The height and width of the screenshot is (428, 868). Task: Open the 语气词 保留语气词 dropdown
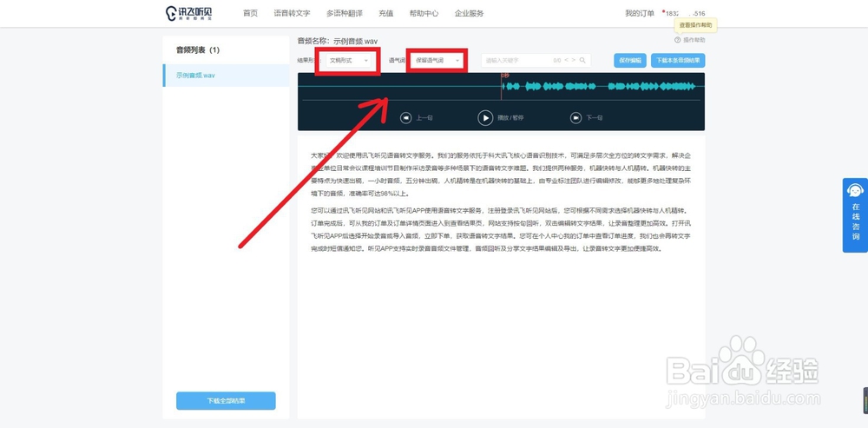point(437,61)
